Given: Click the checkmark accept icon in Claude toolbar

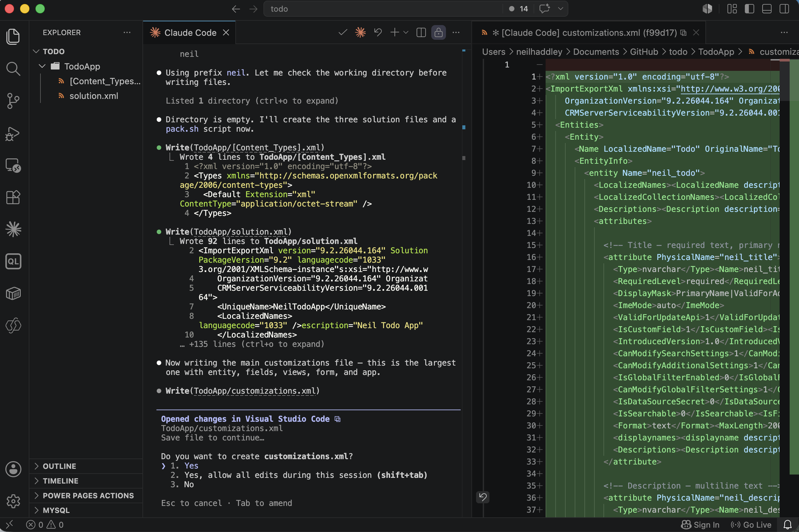Looking at the screenshot, I should (x=343, y=32).
